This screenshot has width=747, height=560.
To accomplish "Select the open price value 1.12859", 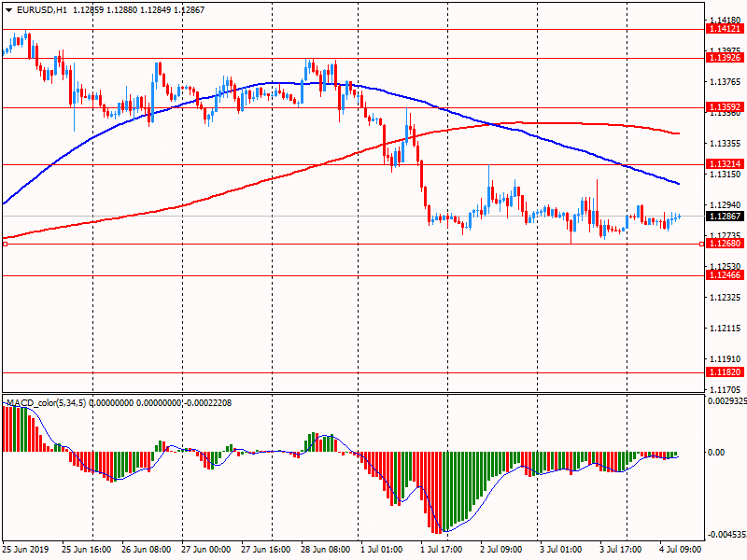I will pos(88,10).
